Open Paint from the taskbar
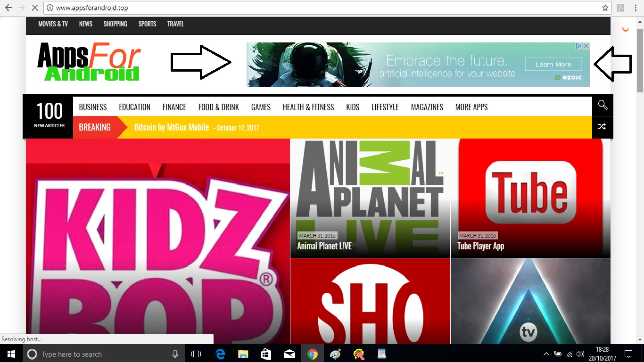The width and height of the screenshot is (644, 362). (335, 354)
